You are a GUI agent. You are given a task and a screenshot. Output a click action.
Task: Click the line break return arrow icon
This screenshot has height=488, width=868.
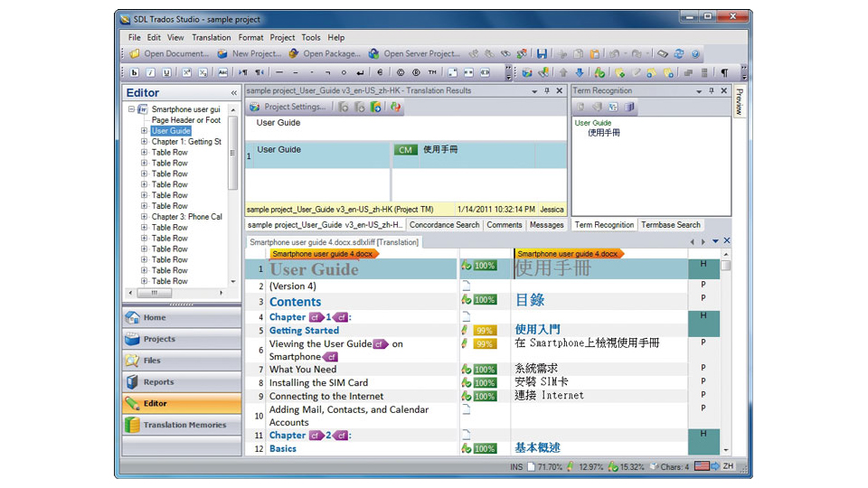click(x=360, y=72)
